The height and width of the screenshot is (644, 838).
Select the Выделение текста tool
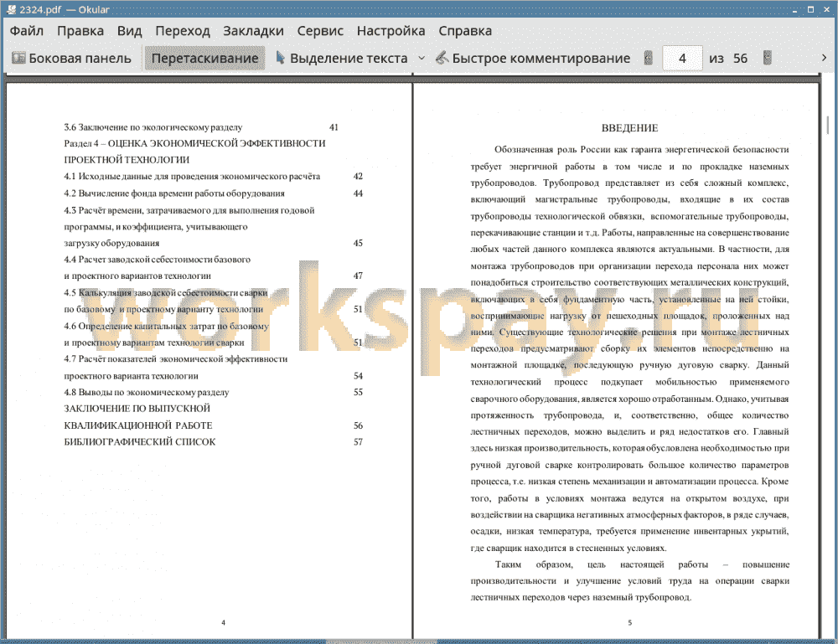click(x=342, y=59)
